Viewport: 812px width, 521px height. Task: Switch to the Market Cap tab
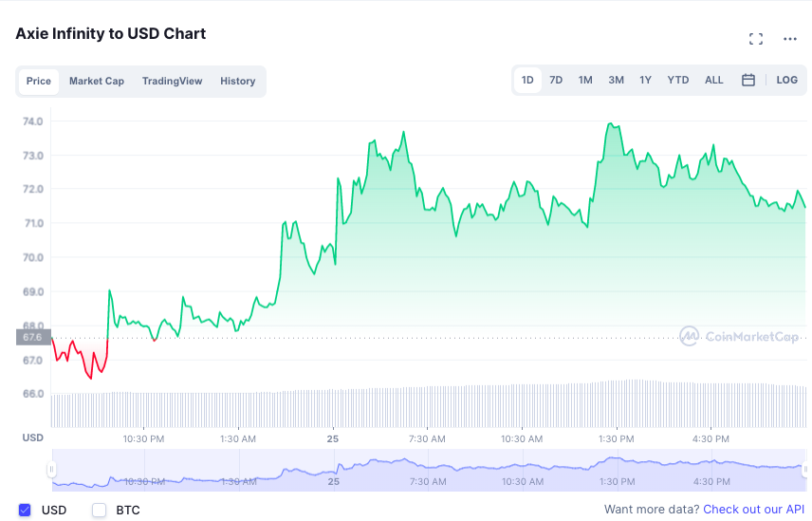pos(97,82)
